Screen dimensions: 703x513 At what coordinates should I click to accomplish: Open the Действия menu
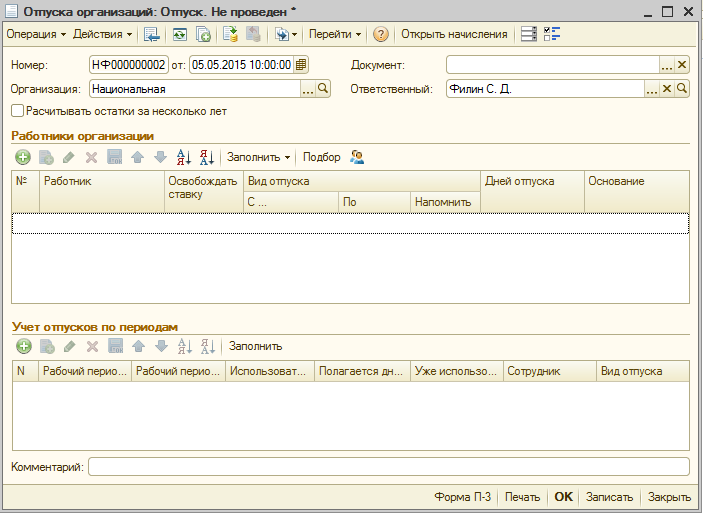click(x=102, y=34)
